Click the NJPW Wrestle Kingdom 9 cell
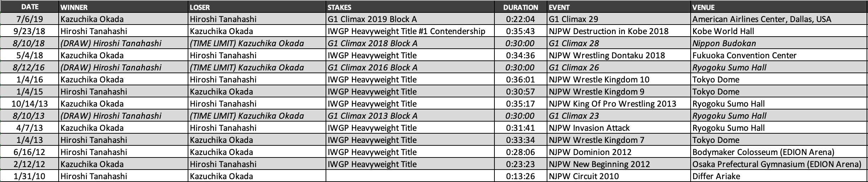Screen dimensions: 868x182 (619, 92)
